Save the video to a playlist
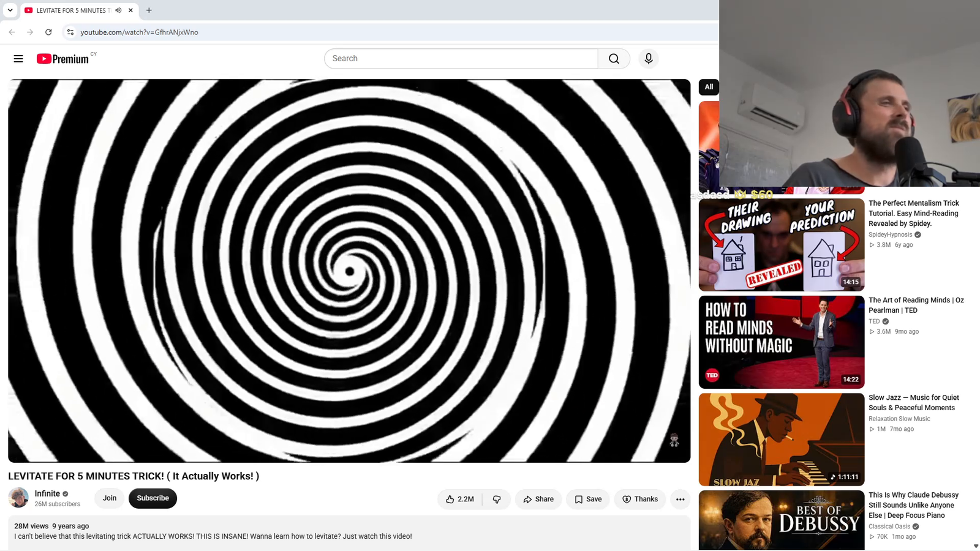Image resolution: width=980 pixels, height=551 pixels. 588,500
